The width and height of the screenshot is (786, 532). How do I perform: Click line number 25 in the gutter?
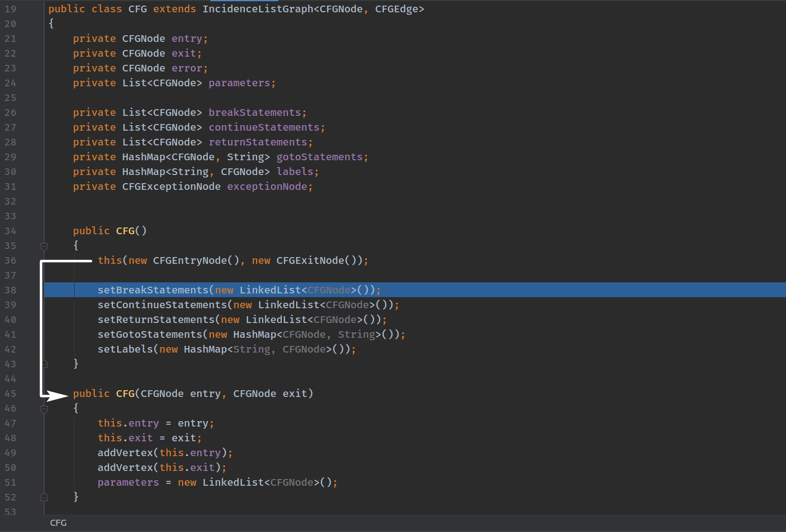[x=10, y=98]
